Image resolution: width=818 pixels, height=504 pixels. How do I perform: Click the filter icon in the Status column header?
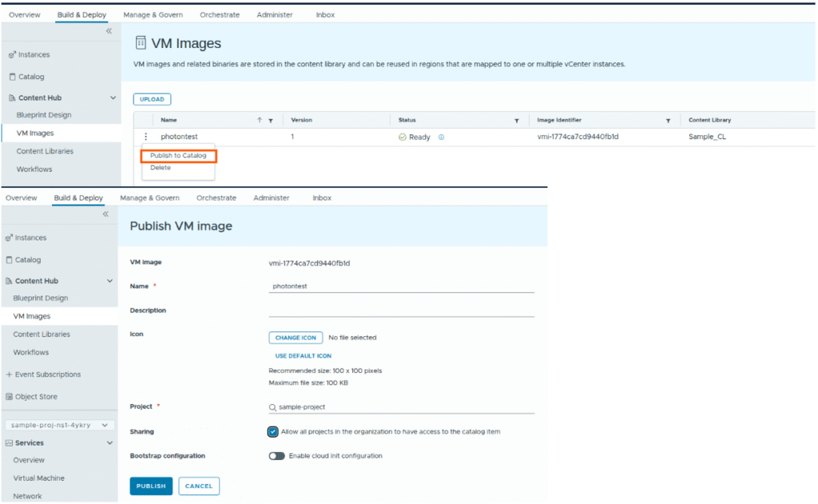(518, 121)
